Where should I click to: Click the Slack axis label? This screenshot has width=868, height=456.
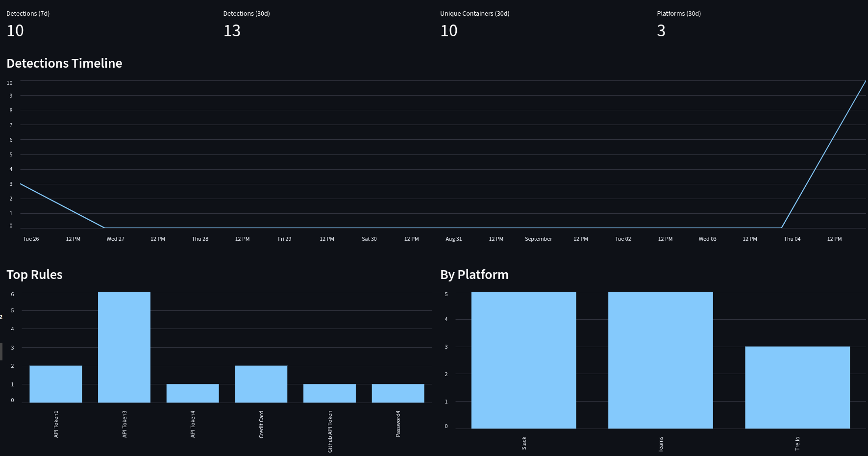pos(524,443)
